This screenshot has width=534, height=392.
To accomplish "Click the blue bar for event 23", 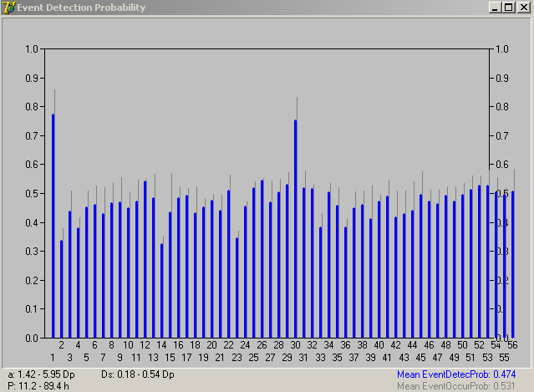I will [x=237, y=288].
